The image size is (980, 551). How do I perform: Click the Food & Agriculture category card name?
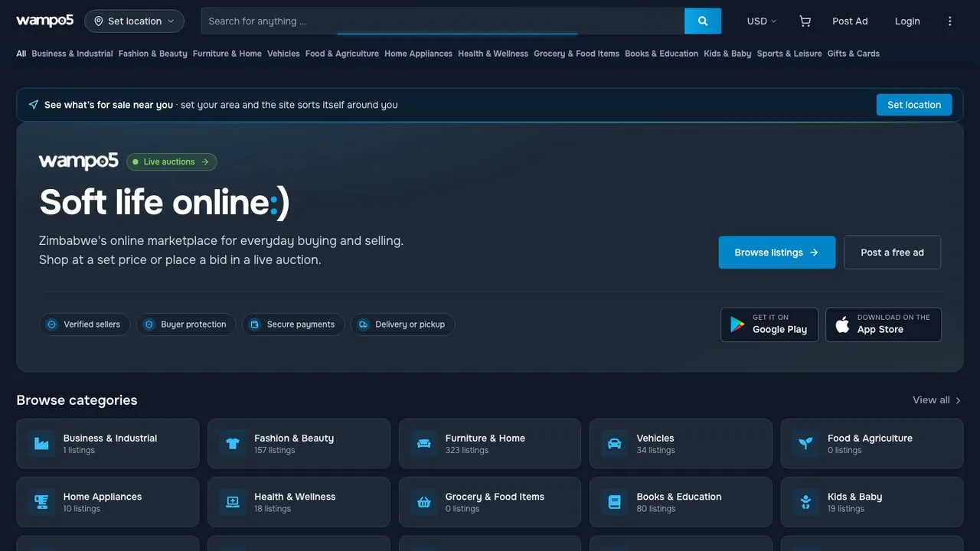coord(870,439)
